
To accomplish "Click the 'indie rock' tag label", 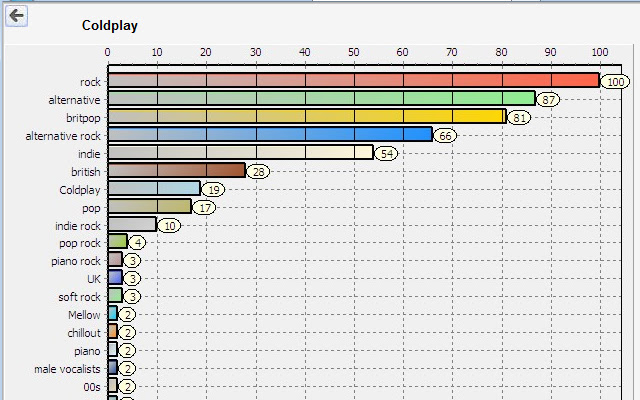I will tap(78, 226).
